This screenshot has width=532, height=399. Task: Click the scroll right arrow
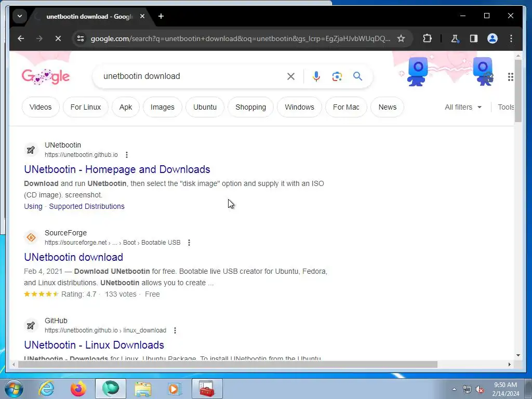pos(509,364)
